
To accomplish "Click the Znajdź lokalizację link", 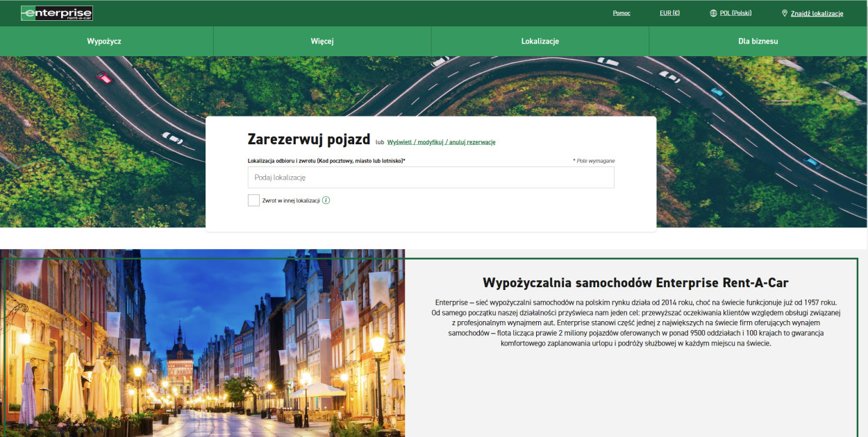I will (x=817, y=13).
